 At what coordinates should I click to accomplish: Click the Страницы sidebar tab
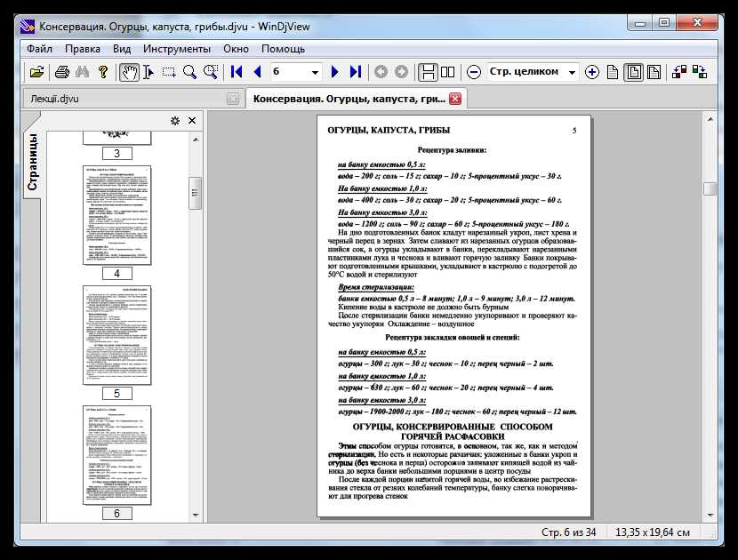(32, 162)
